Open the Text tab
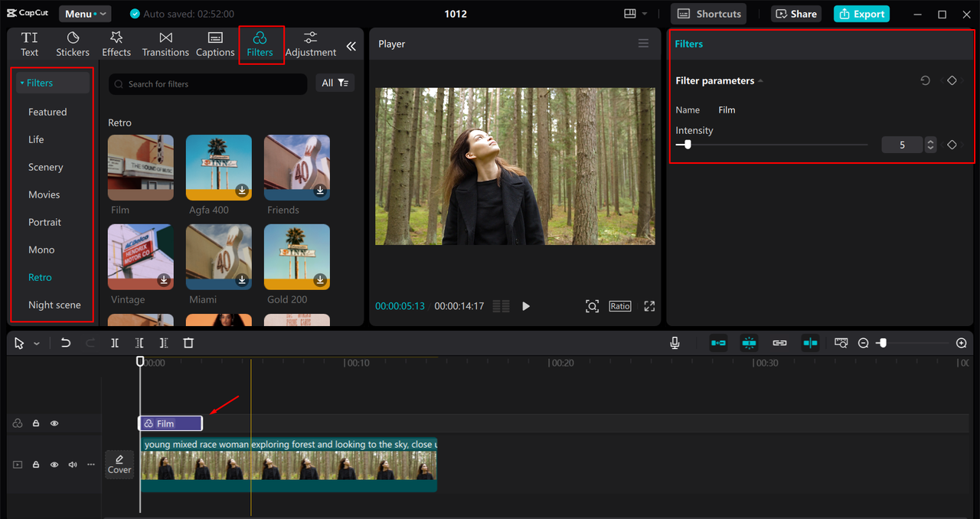 pyautogui.click(x=30, y=44)
